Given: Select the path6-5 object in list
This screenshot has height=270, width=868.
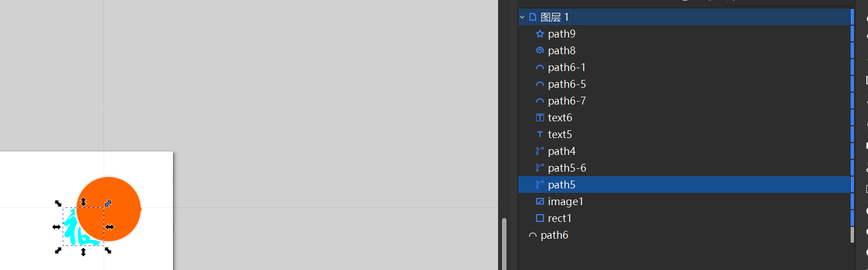Looking at the screenshot, I should [567, 84].
